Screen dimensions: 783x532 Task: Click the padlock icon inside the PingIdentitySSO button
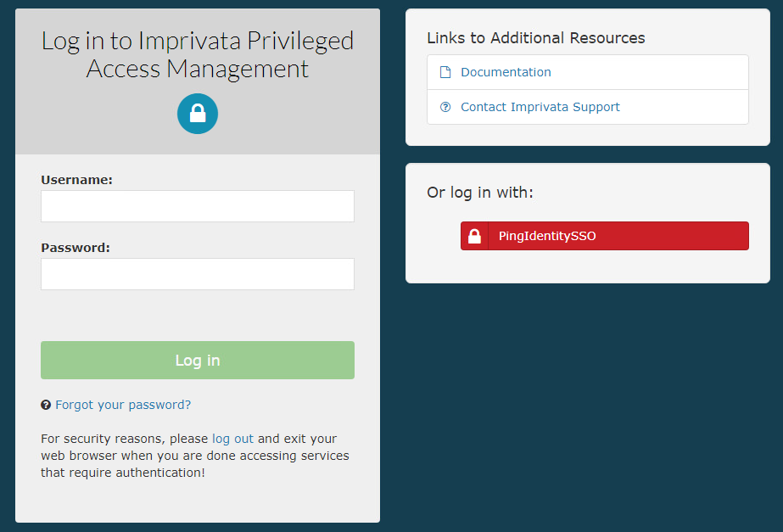[473, 236]
